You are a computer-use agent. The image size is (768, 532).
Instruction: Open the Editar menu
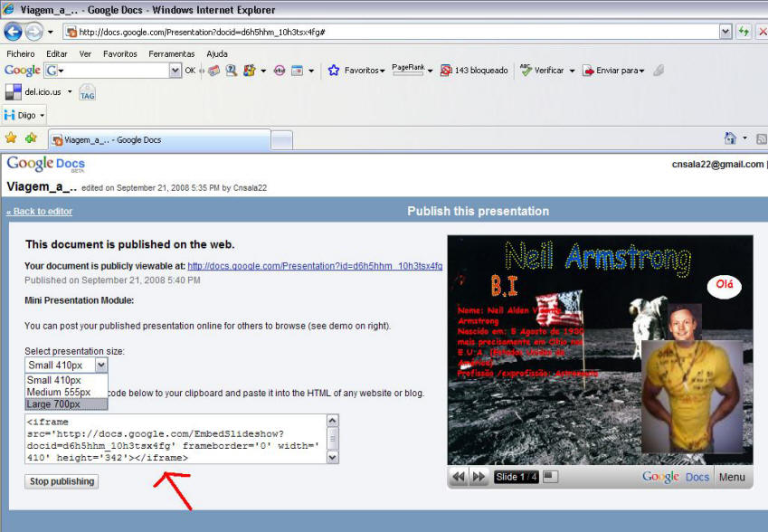point(57,54)
